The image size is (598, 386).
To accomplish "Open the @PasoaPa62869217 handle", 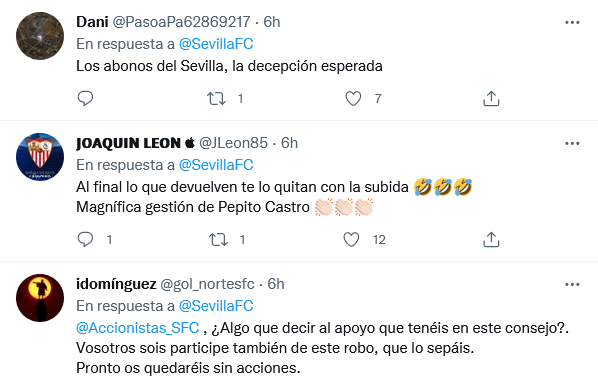I will [181, 22].
